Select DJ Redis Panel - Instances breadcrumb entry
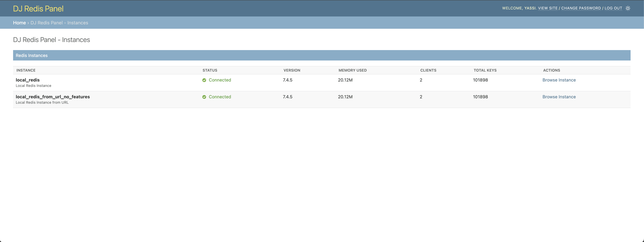 click(x=59, y=23)
